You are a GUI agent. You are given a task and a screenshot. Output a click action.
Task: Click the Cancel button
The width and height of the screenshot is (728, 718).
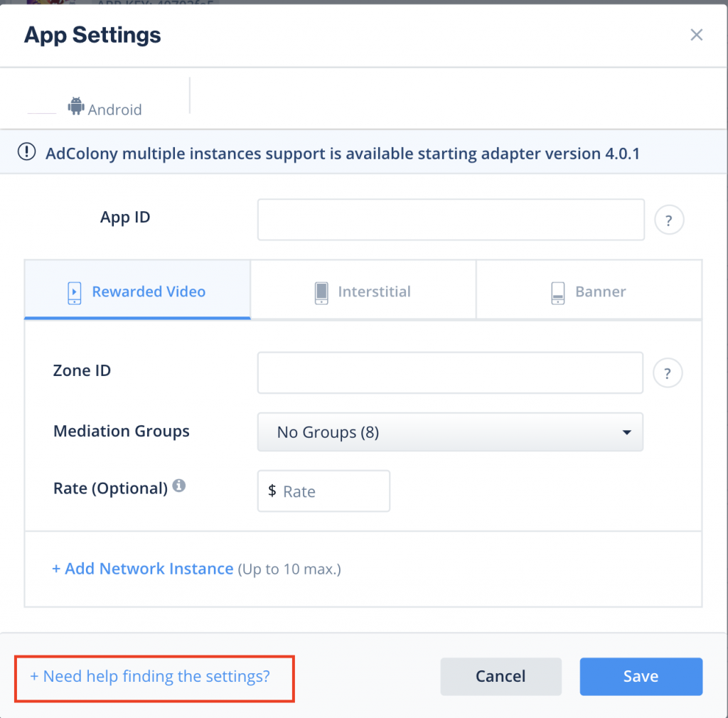click(501, 676)
